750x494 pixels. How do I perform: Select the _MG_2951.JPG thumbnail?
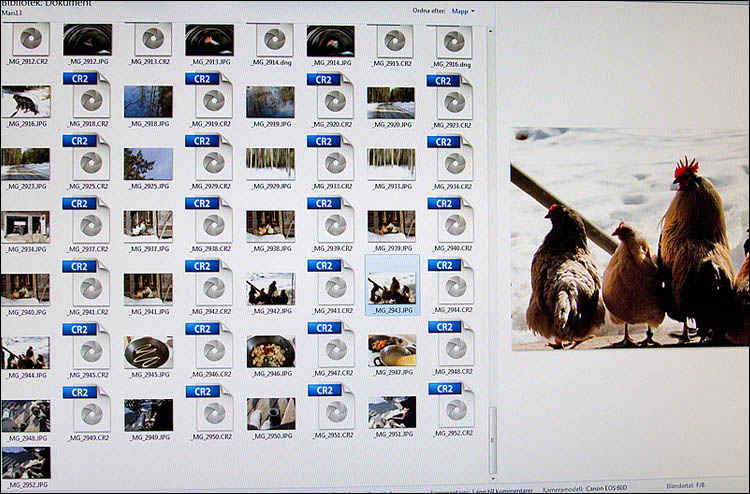(x=393, y=412)
